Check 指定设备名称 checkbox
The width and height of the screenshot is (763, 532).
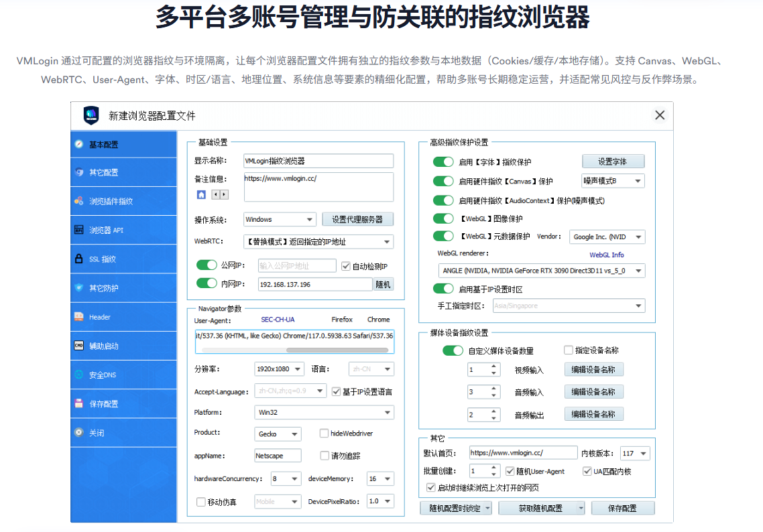[568, 350]
